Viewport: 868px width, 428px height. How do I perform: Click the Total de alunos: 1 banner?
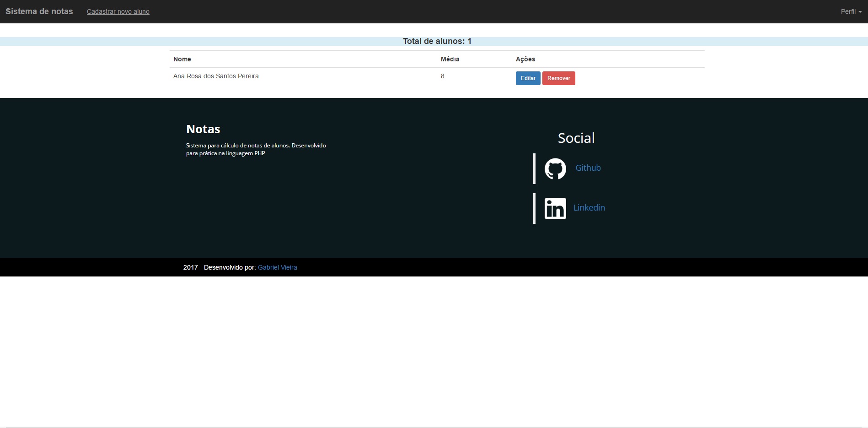(434, 41)
